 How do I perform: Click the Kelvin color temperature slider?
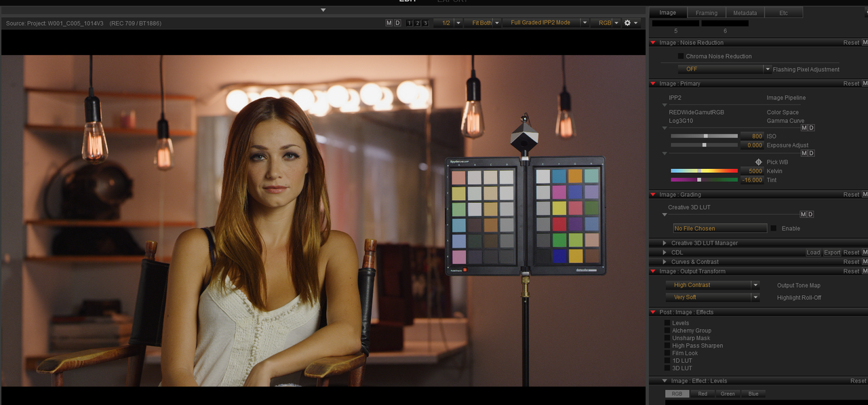click(704, 171)
